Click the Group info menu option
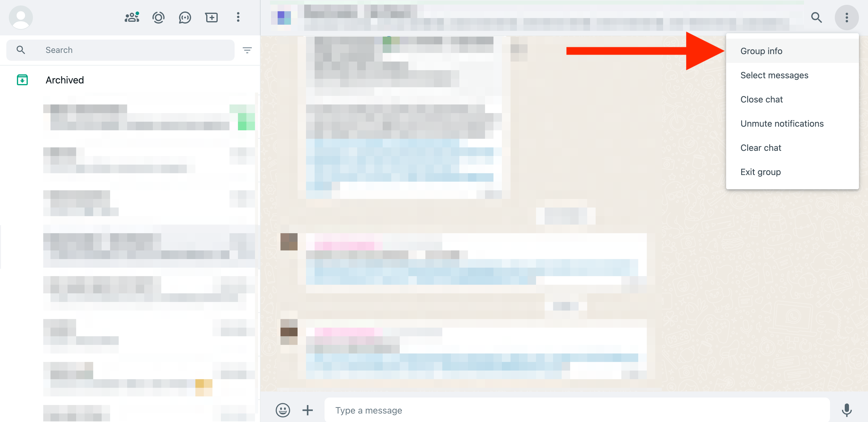This screenshot has width=868, height=422. click(761, 50)
